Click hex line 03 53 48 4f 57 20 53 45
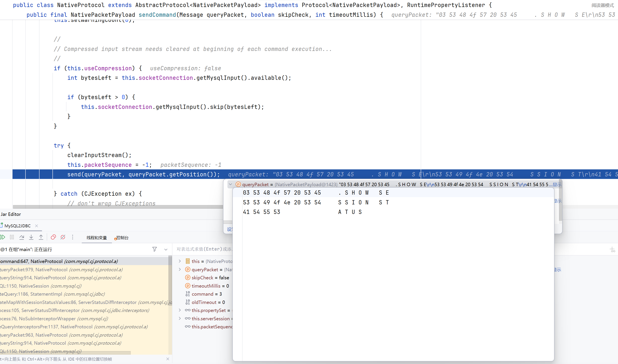Screen dimensions: 618x364 (x=316, y=193)
